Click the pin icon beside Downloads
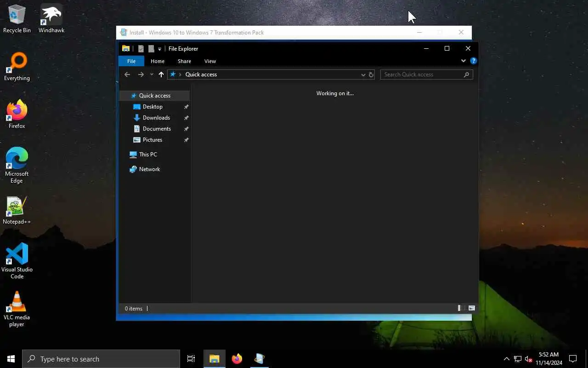The image size is (588, 368). (186, 118)
